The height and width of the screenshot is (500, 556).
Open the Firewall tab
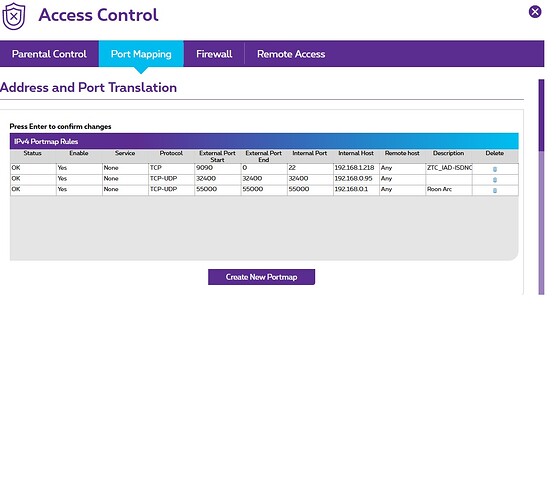click(x=214, y=54)
